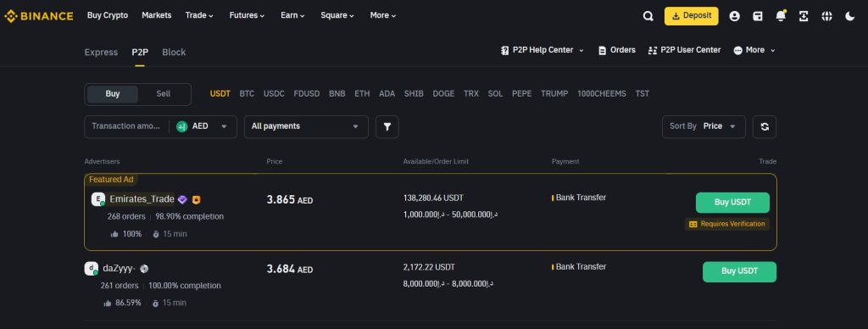This screenshot has width=868, height=329.
Task: Click the timer icon in daZyyy- row
Action: 156,304
